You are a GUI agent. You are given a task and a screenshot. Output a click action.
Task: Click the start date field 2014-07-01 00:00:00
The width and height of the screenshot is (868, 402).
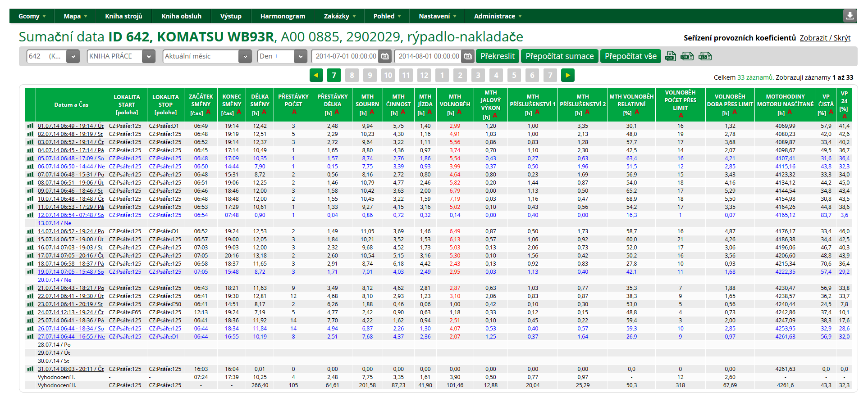[346, 56]
